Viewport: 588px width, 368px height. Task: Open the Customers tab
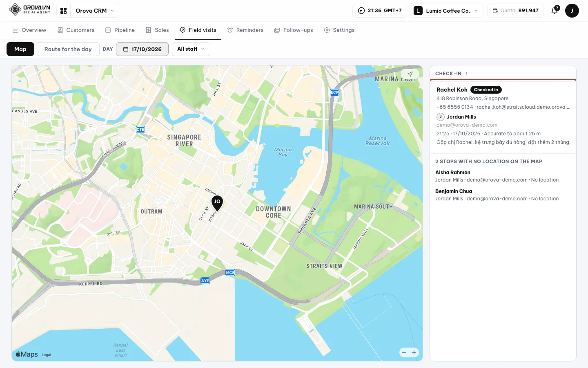click(76, 30)
